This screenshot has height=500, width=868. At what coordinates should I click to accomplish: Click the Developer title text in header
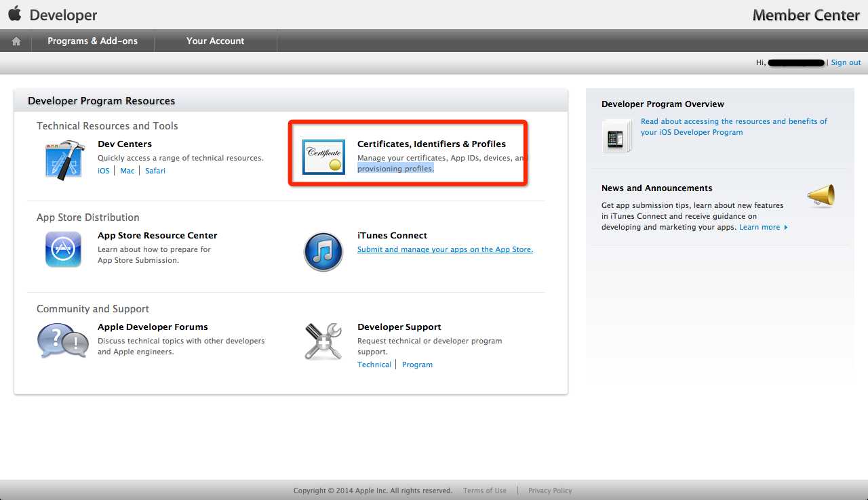pos(64,15)
